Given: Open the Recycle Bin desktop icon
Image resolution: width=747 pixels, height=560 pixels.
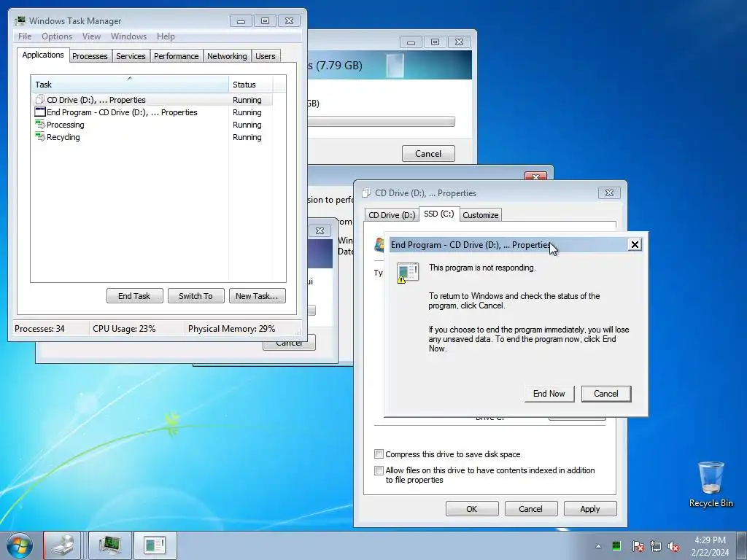Looking at the screenshot, I should [x=711, y=484].
